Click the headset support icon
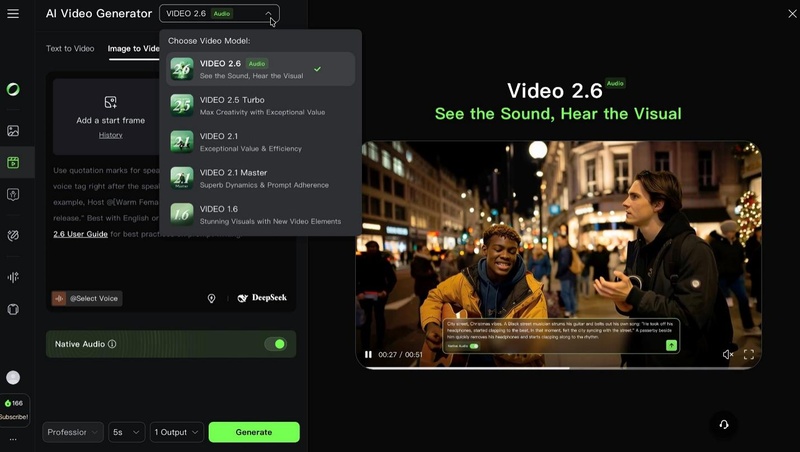 point(723,424)
